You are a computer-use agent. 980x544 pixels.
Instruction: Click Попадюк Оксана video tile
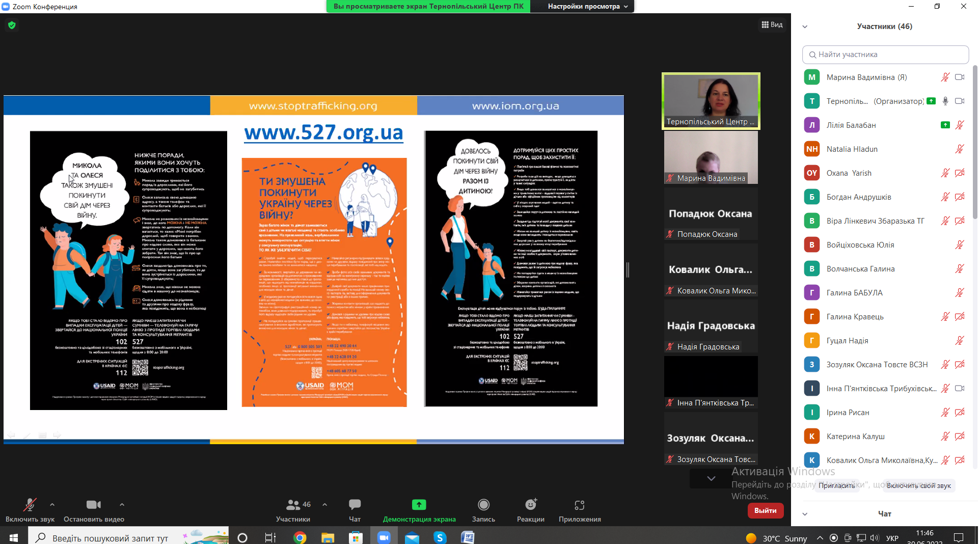tap(711, 214)
